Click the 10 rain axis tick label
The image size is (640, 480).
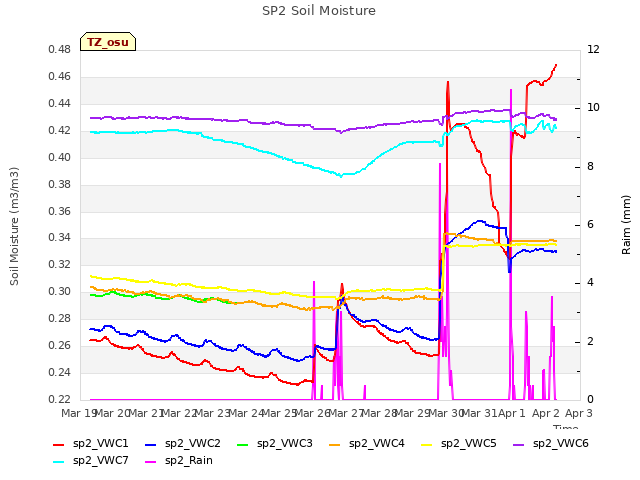point(593,108)
